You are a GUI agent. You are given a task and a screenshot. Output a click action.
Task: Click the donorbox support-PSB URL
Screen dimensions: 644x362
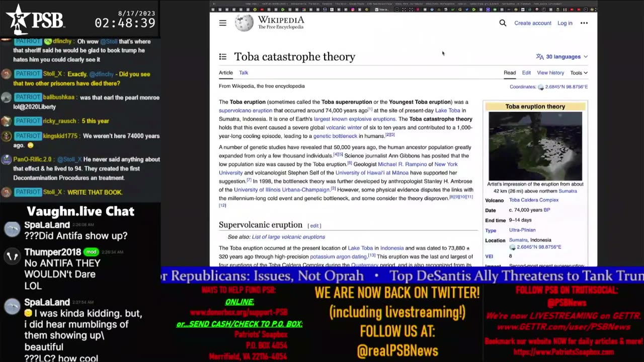(239, 313)
